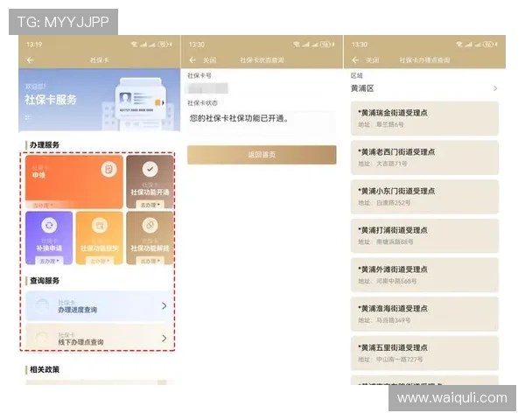The height and width of the screenshot is (420, 525).
Task: Tap the back arrow on the 社保卡状态查询 screen
Action: coord(192,60)
